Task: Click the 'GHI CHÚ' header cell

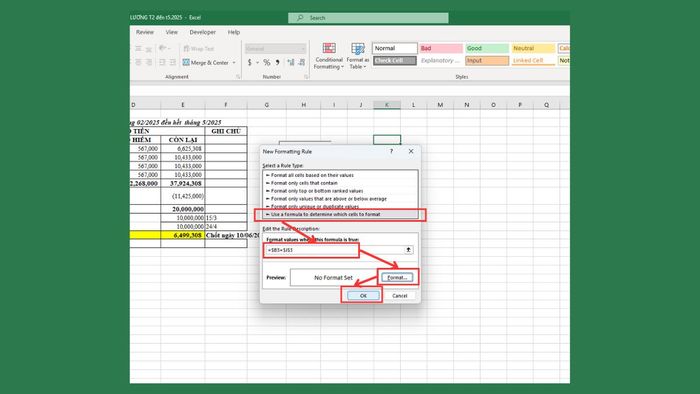Action: (226, 131)
